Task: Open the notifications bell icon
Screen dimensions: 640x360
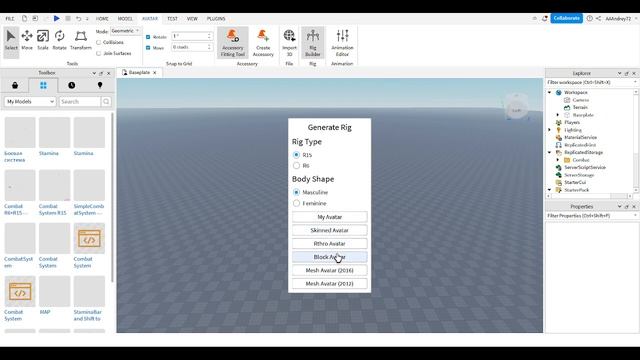Action: point(544,18)
